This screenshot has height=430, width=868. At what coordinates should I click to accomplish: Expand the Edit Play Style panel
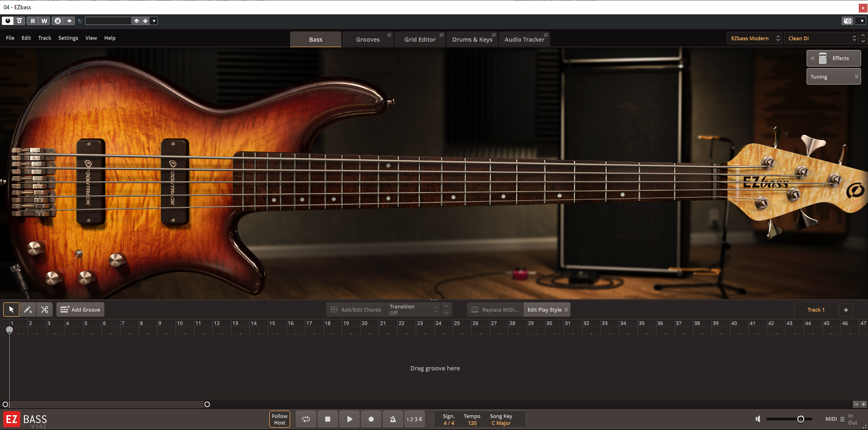(547, 310)
